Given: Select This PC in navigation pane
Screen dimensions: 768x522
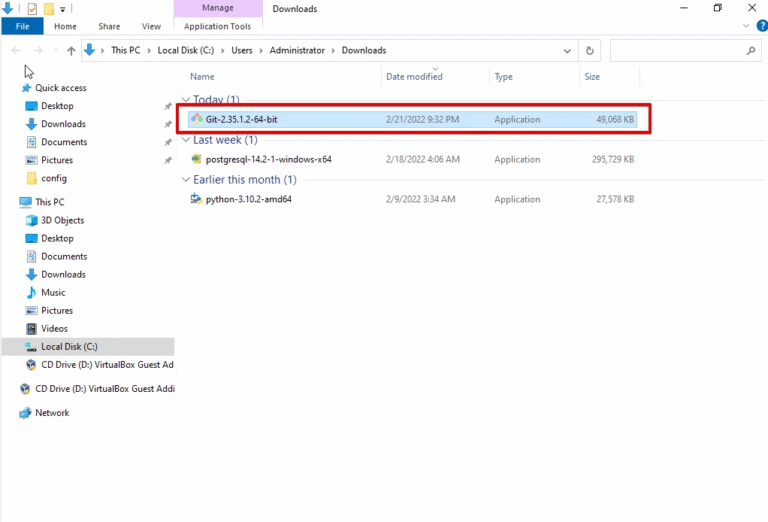Looking at the screenshot, I should pos(49,202).
